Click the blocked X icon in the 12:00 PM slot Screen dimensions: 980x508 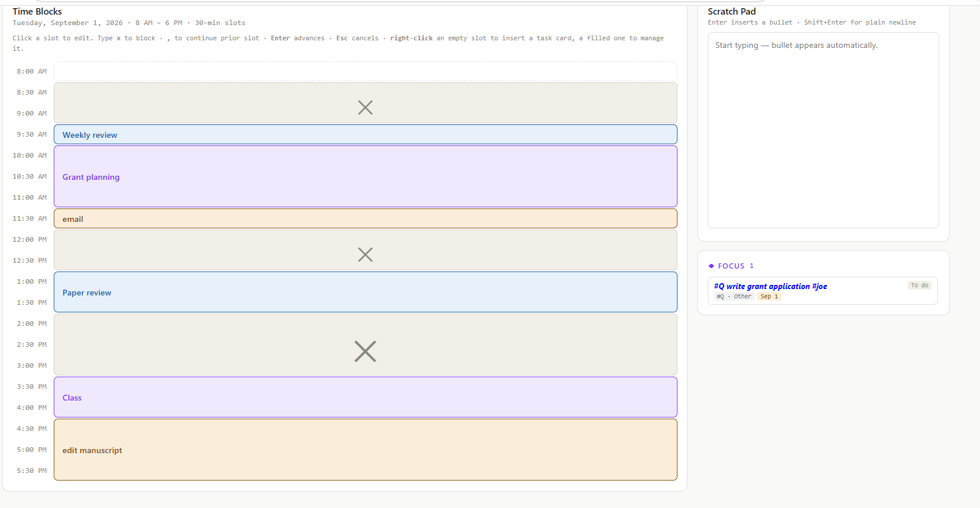pos(365,255)
